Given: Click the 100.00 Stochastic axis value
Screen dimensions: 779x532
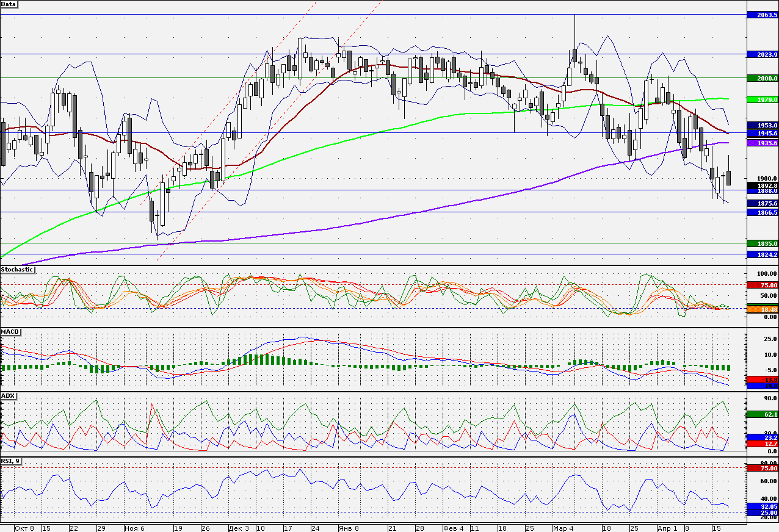Looking at the screenshot, I should pos(766,274).
